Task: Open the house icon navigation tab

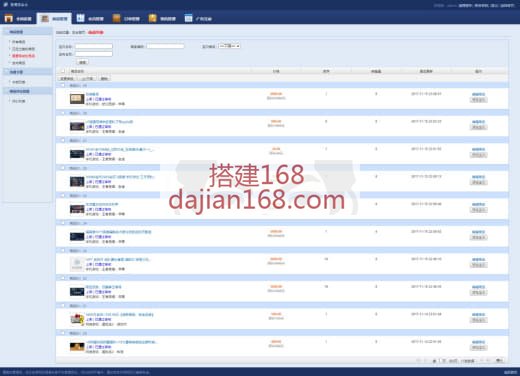Action: [x=18, y=18]
